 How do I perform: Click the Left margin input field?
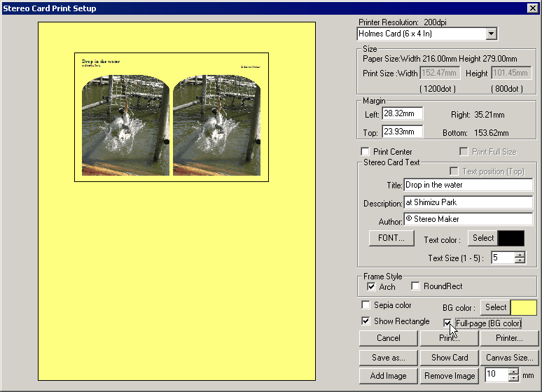402,113
